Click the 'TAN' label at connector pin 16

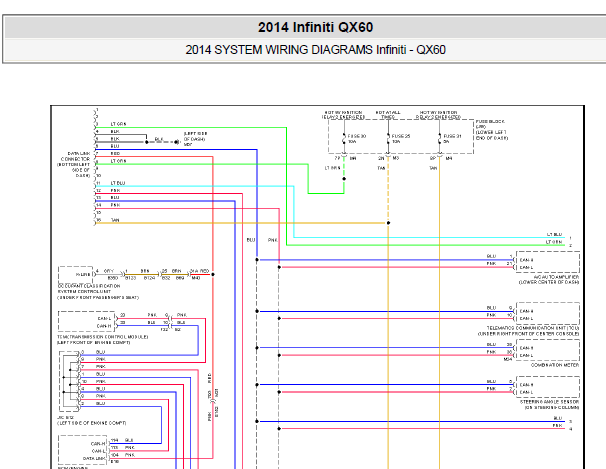pyautogui.click(x=115, y=220)
